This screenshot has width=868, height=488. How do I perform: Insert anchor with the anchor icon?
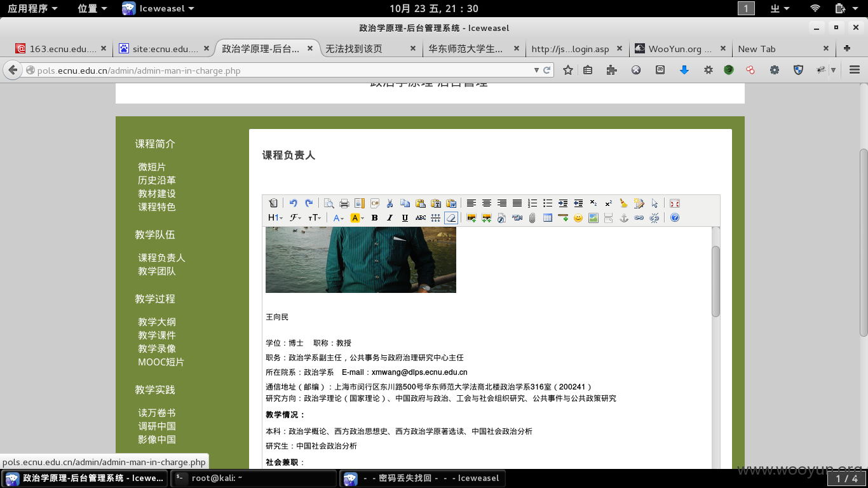pos(624,218)
